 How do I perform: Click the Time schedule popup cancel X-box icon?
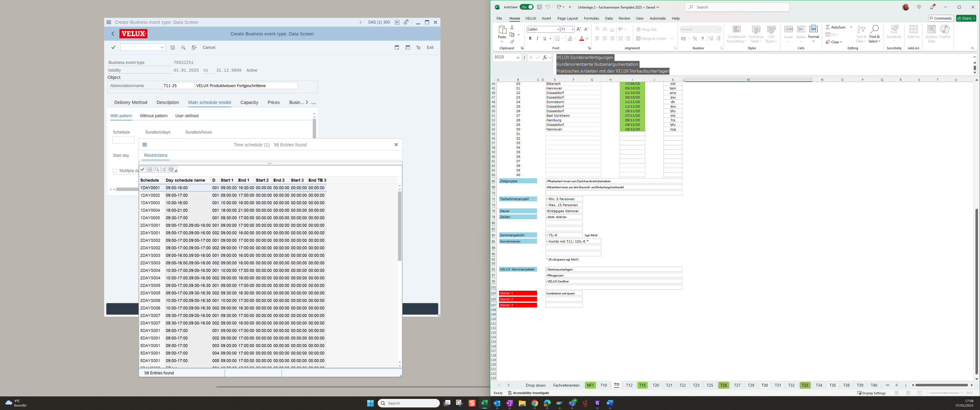point(150,170)
